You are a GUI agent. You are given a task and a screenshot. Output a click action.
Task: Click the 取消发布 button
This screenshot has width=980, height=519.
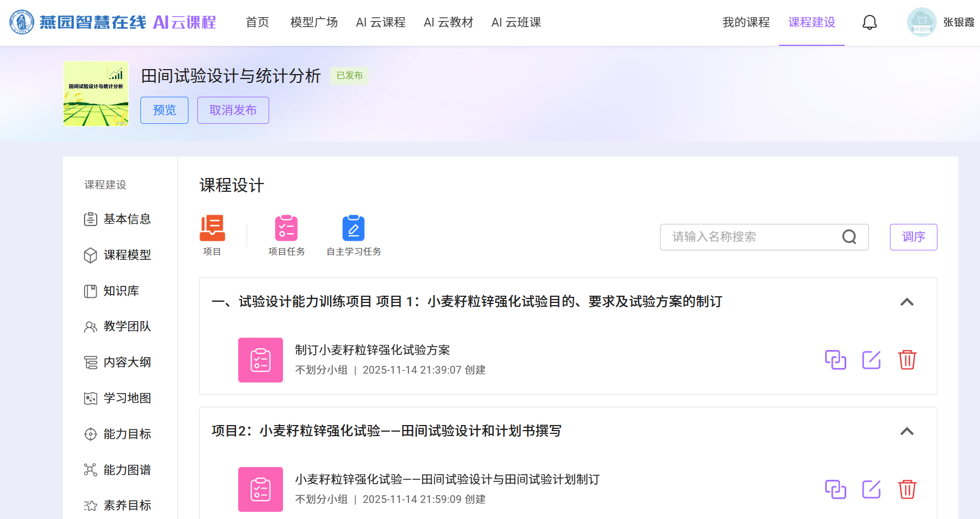[x=233, y=110]
